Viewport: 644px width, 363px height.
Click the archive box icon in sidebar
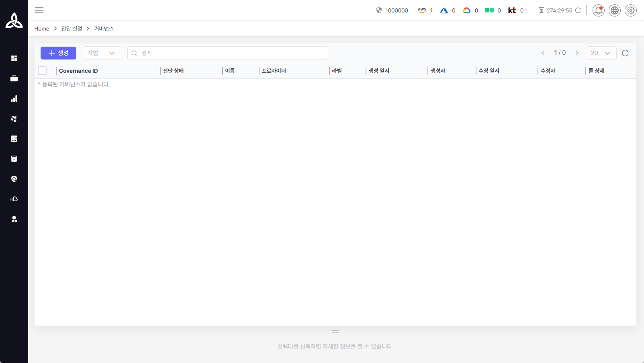(x=14, y=159)
